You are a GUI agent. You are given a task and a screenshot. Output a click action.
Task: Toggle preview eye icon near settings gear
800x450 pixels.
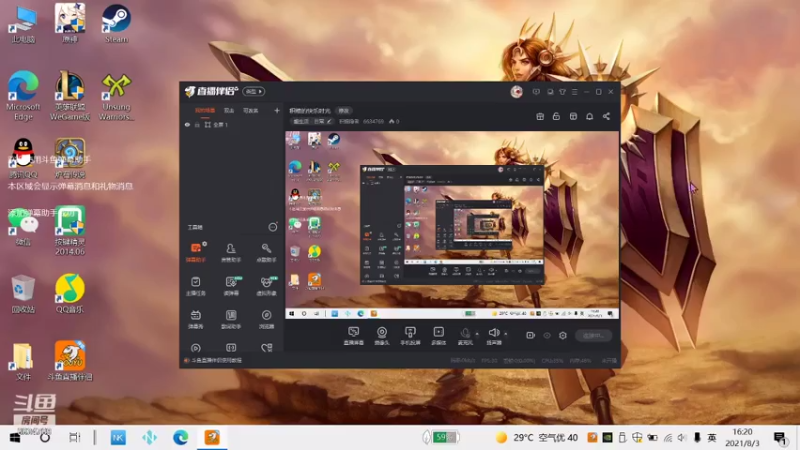547,335
